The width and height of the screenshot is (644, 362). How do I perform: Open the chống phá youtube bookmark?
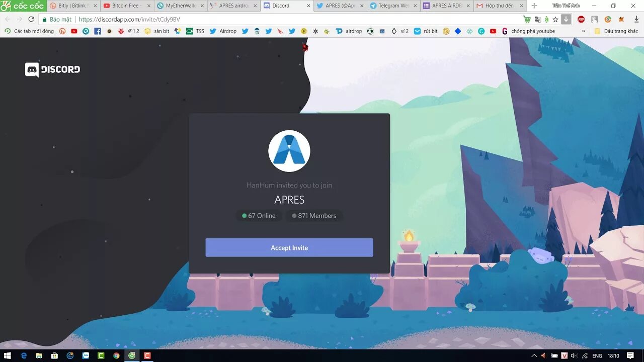point(528,31)
